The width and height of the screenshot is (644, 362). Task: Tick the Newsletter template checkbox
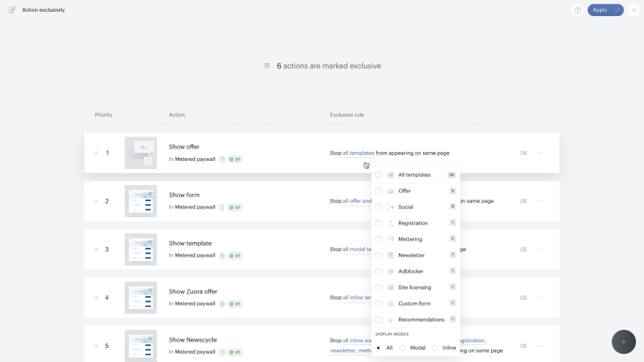click(378, 255)
